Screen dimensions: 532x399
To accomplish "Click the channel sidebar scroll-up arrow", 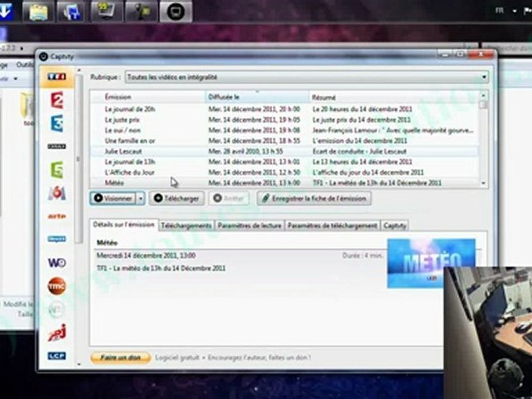I will (79, 70).
